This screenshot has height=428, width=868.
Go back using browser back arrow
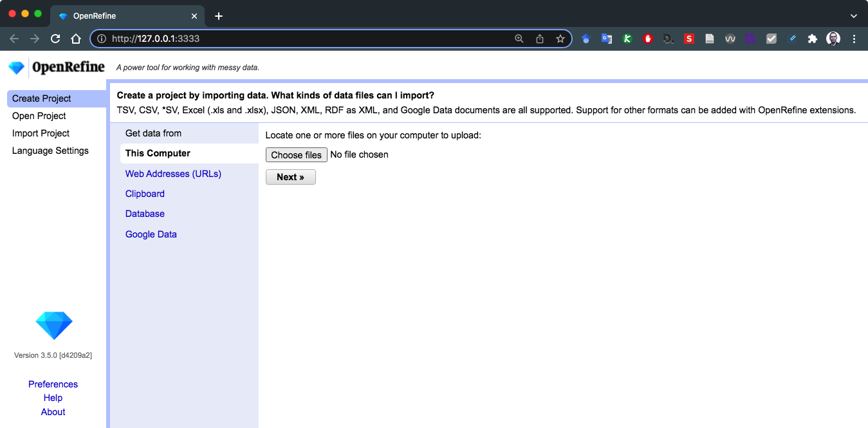click(14, 39)
